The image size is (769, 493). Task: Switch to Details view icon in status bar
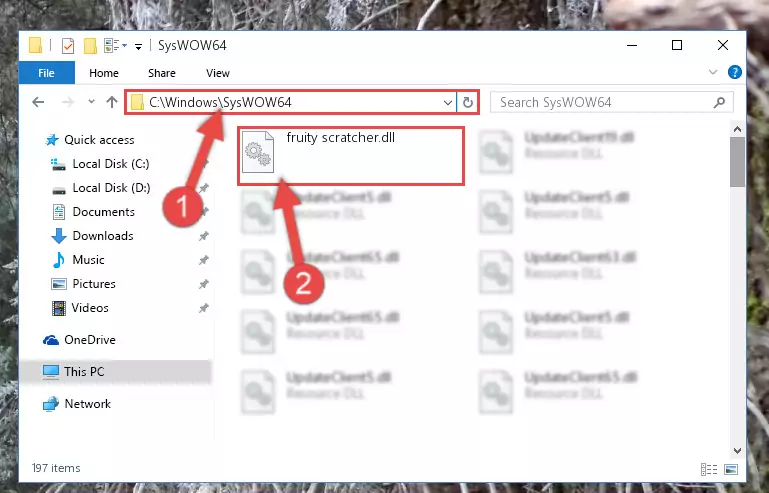(709, 469)
